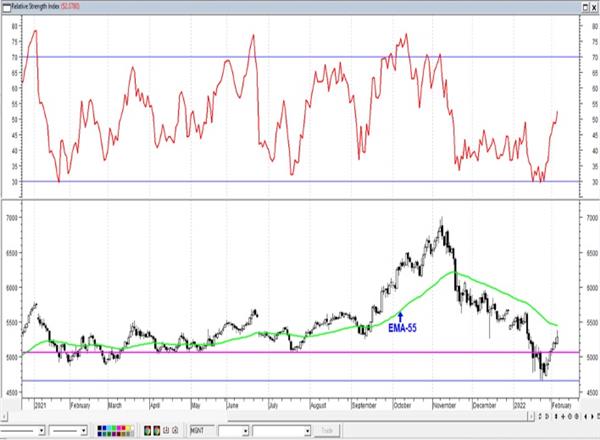Click the left-pointing black arrow at bottom right

(x=586, y=417)
